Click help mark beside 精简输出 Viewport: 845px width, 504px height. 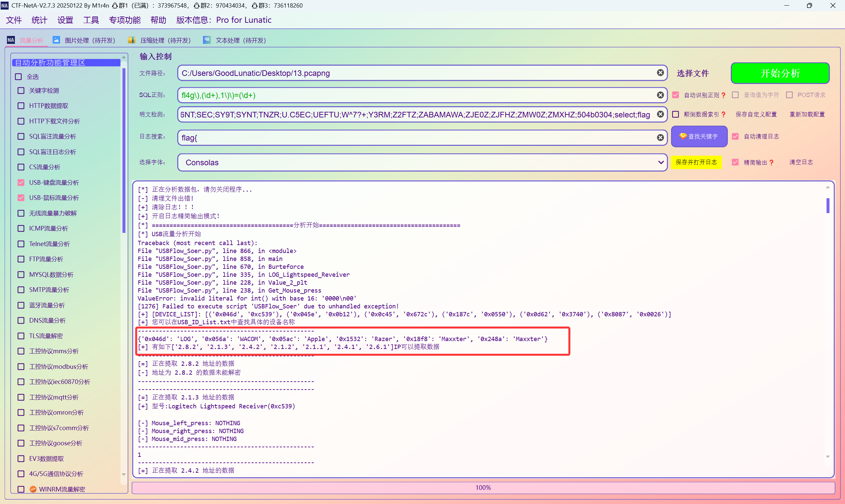tap(771, 162)
